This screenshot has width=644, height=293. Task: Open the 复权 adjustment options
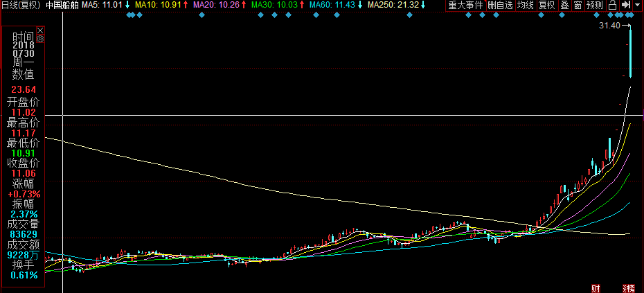546,6
